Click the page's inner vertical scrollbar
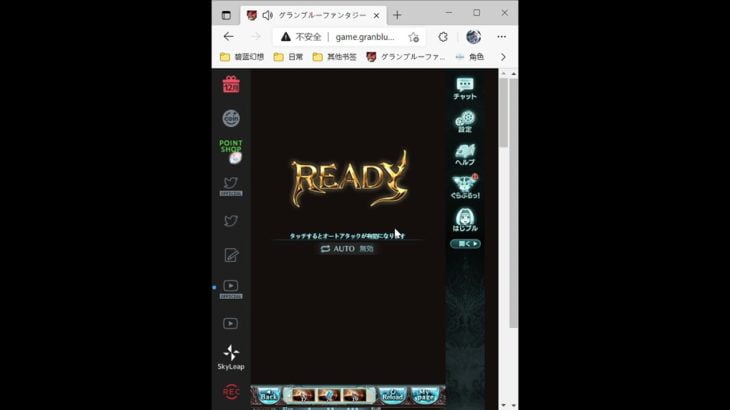Viewport: 730px width, 410px height. (503, 112)
